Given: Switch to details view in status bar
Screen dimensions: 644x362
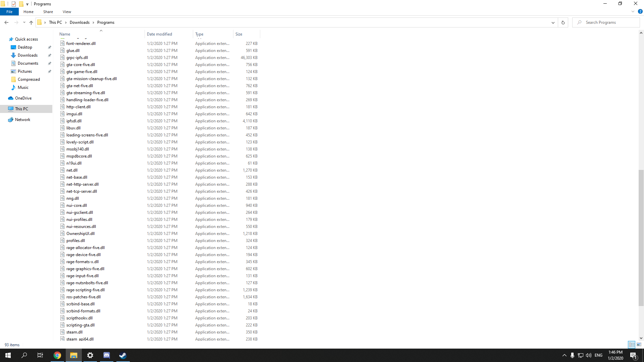Looking at the screenshot, I should click(x=632, y=345).
